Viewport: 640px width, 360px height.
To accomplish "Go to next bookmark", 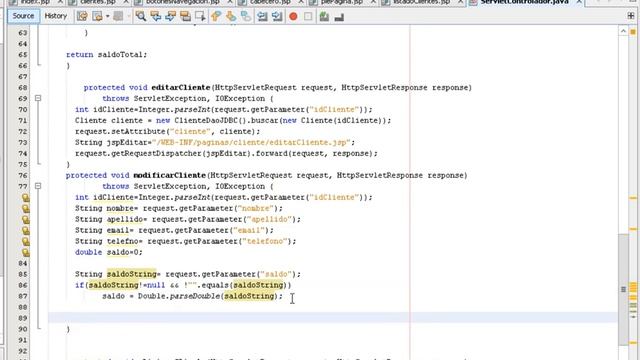I will 231,16.
